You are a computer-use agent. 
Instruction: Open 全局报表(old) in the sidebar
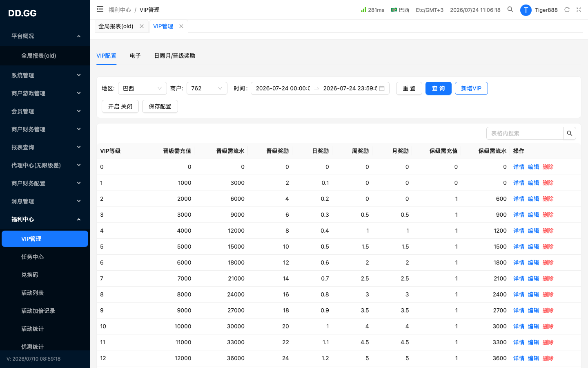(45, 56)
